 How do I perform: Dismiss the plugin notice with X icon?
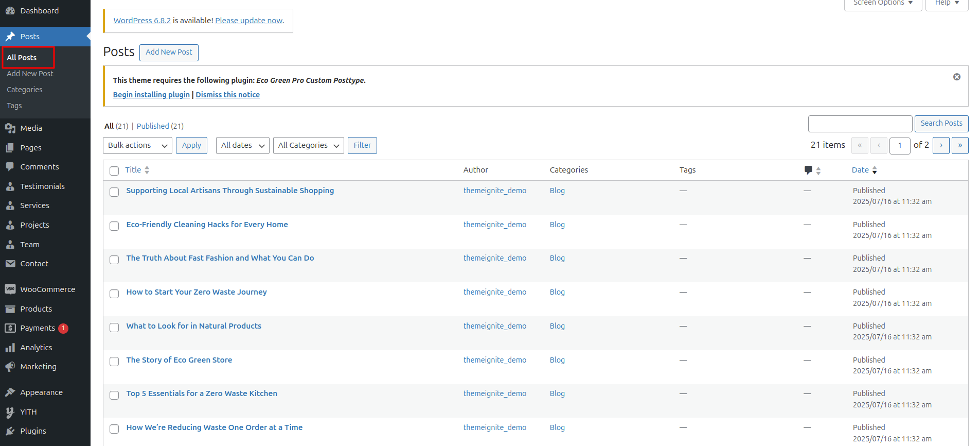[x=956, y=77]
